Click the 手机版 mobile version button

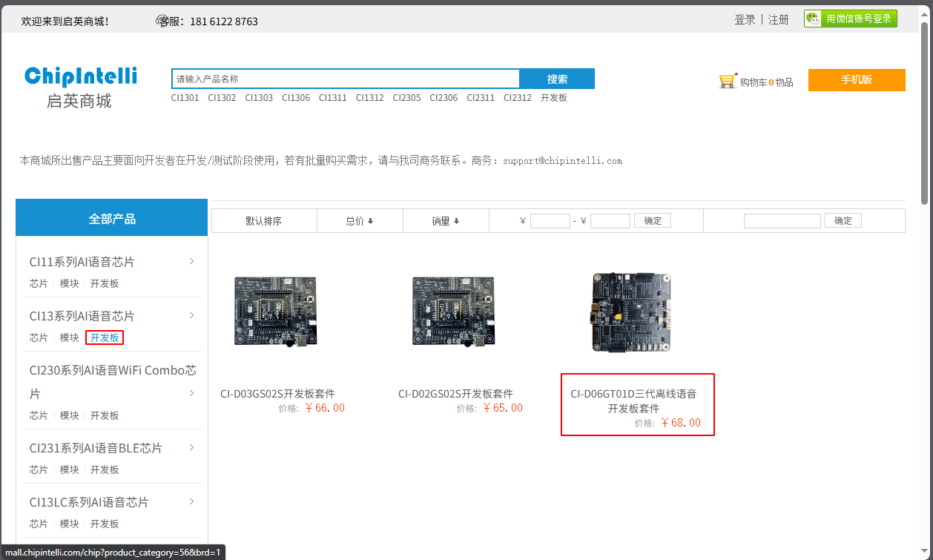click(857, 80)
